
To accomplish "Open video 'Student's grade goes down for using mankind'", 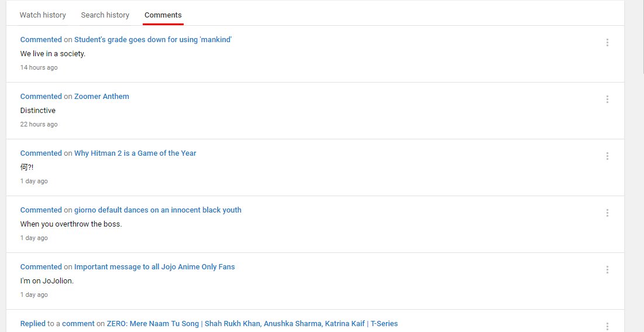I will tap(153, 40).
